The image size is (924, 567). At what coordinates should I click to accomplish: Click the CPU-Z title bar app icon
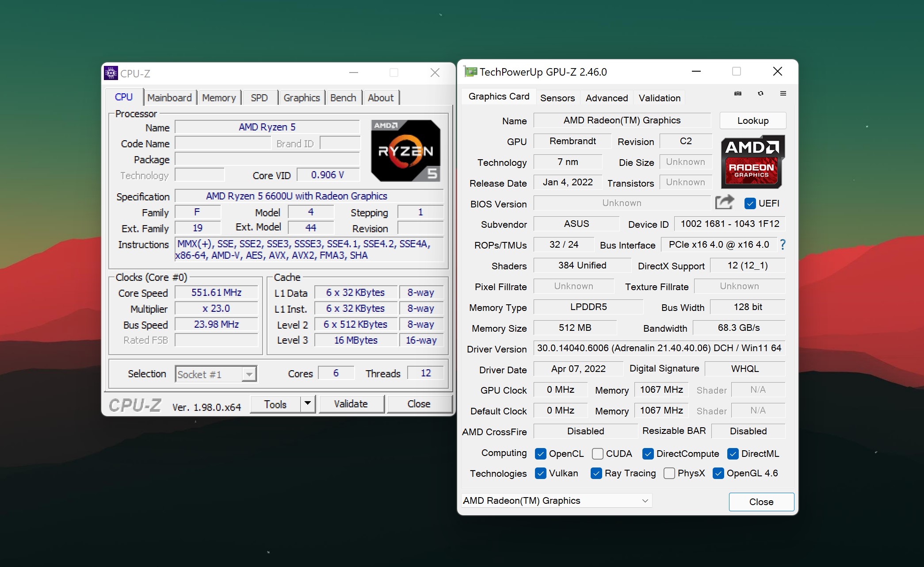pyautogui.click(x=111, y=73)
